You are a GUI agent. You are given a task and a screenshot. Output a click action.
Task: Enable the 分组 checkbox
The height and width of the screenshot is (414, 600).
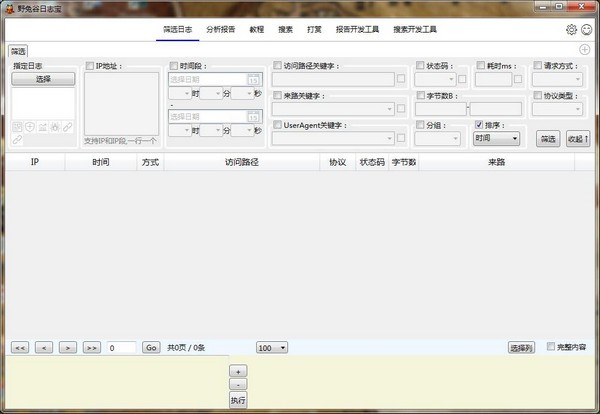tap(420, 125)
